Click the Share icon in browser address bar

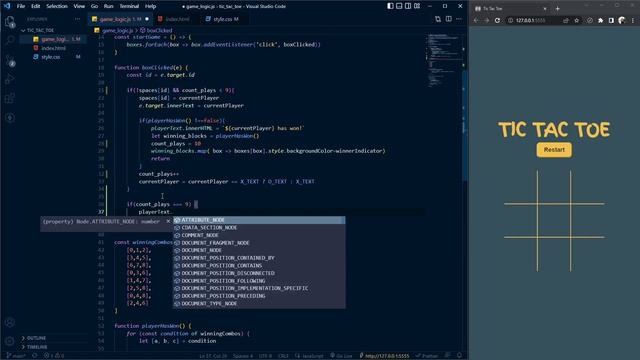(566, 20)
